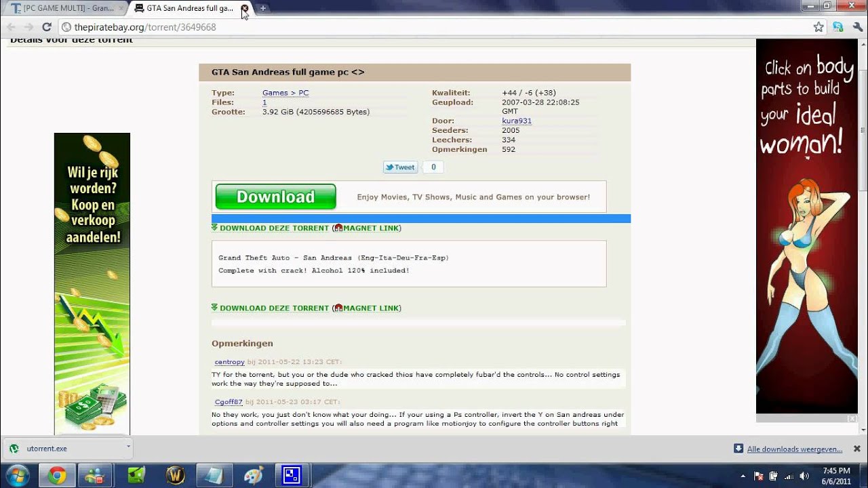Click the bottom green download arrow icon
The height and width of the screenshot is (488, 868).
[215, 308]
